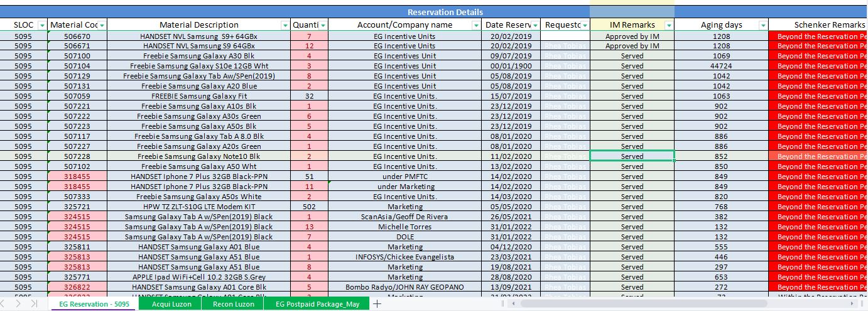Select date cell 04/12/2020
Screen dimensions: 868x311
tap(511, 247)
